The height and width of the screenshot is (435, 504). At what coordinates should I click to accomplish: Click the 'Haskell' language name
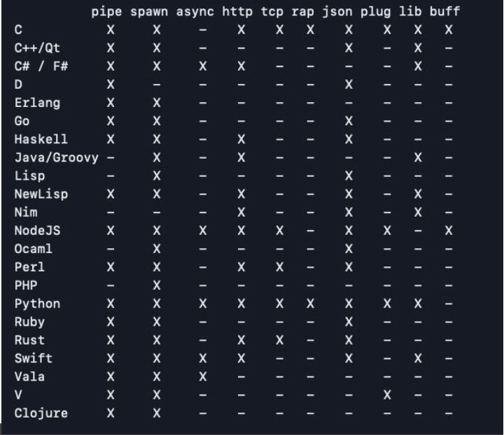[41, 139]
